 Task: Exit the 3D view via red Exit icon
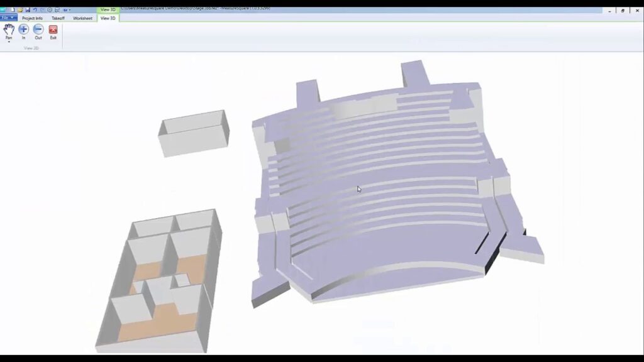[53, 30]
